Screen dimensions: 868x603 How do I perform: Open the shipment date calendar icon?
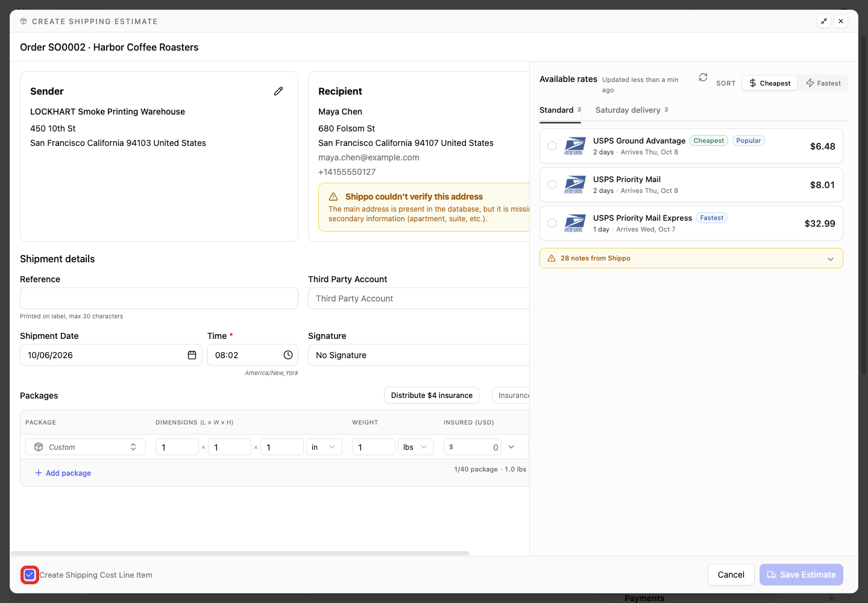[192, 355]
